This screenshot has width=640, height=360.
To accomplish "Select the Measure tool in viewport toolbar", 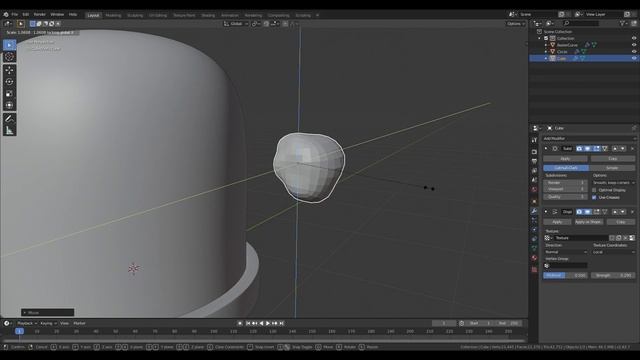I will [x=9, y=131].
